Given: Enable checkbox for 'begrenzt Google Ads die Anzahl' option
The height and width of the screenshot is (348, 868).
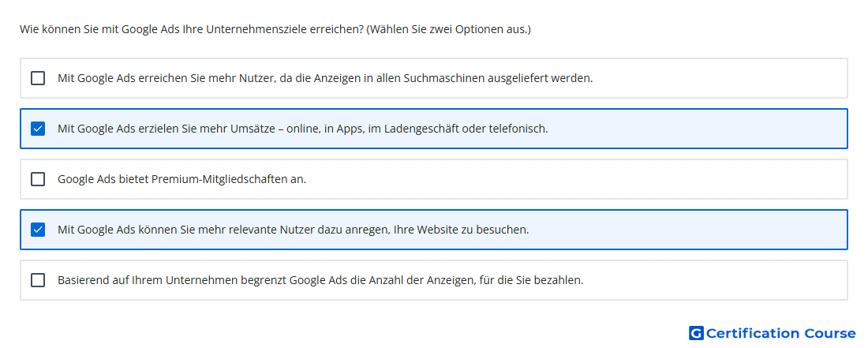Looking at the screenshot, I should [x=38, y=280].
